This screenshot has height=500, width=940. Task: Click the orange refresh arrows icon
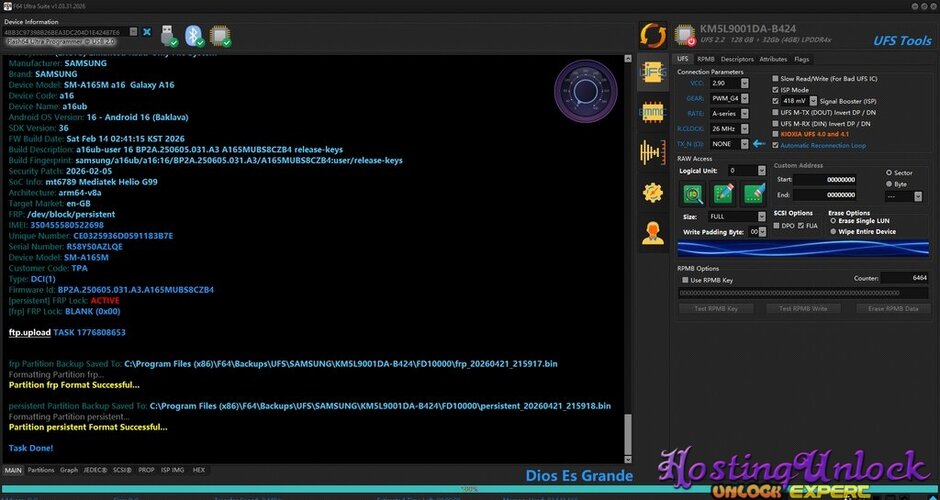tap(653, 36)
